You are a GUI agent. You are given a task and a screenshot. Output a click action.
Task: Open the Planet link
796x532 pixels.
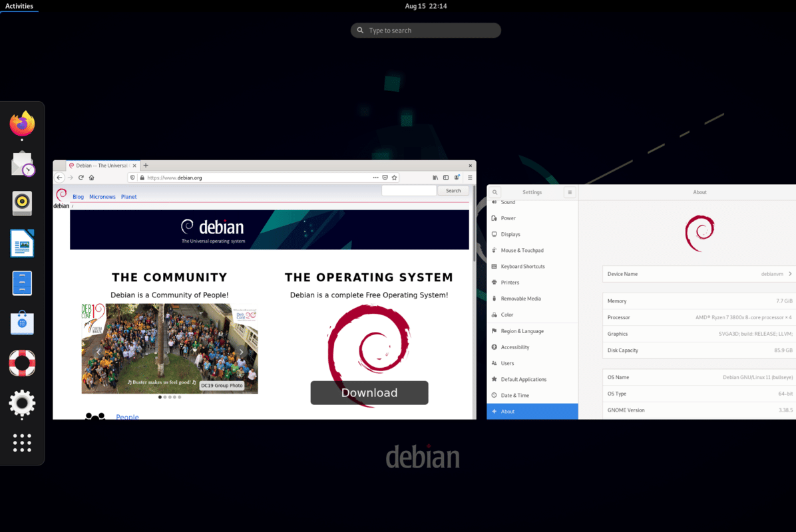(129, 197)
